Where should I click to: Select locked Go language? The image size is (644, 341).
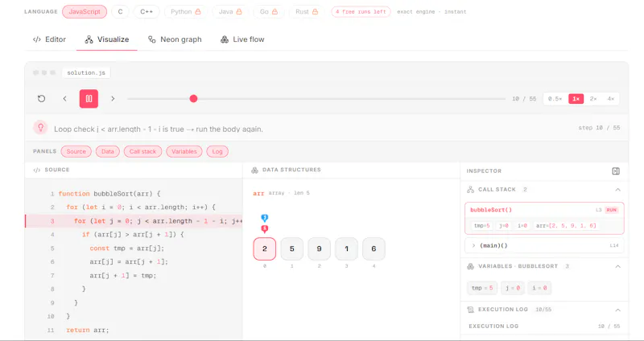[x=269, y=11]
